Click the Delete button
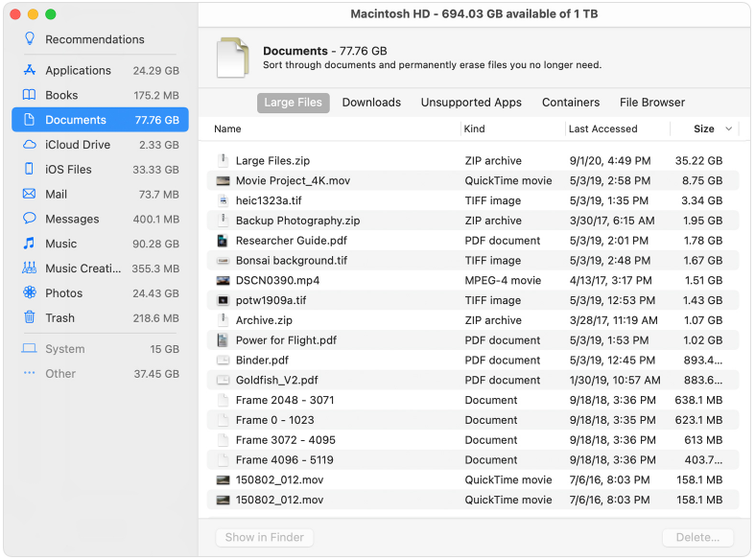 (697, 538)
